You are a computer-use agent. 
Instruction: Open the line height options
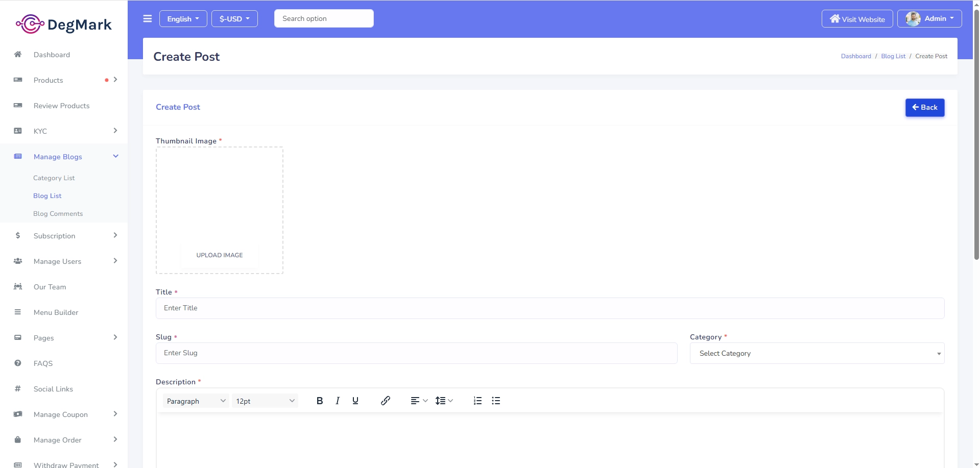coord(444,401)
